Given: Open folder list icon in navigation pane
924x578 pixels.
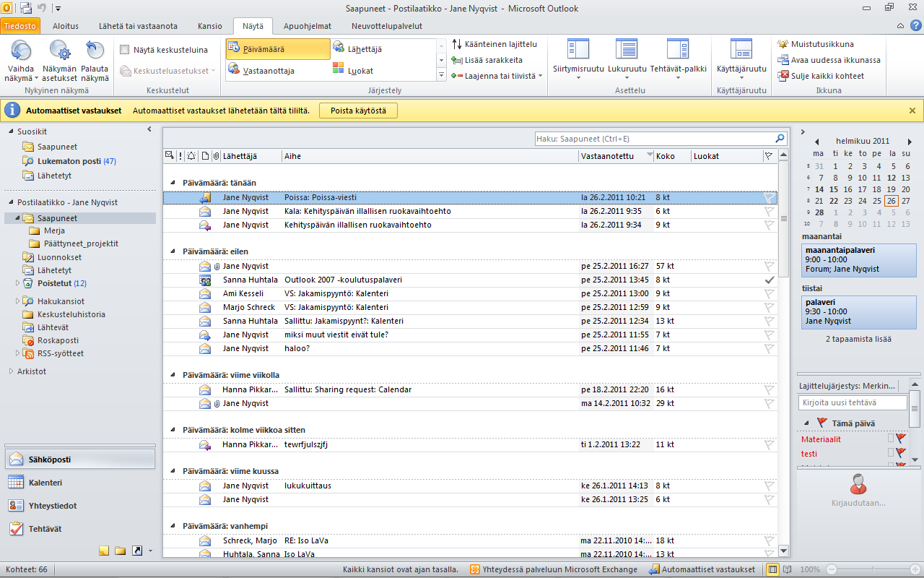Looking at the screenshot, I should pyautogui.click(x=121, y=551).
